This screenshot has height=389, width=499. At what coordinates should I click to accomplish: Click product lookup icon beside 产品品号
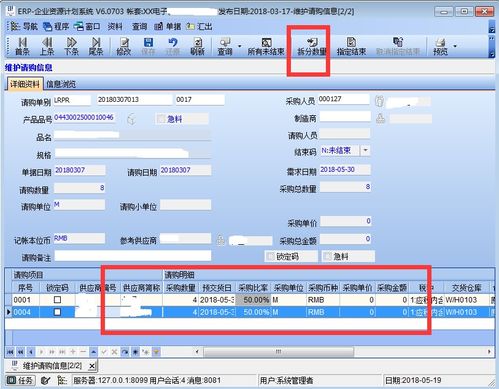[x=132, y=119]
